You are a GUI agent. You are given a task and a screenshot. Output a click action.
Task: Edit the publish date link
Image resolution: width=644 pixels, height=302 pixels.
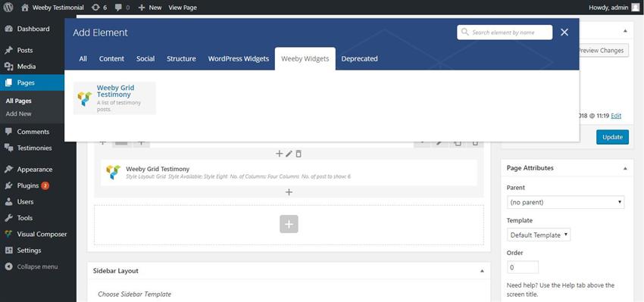[x=616, y=116]
